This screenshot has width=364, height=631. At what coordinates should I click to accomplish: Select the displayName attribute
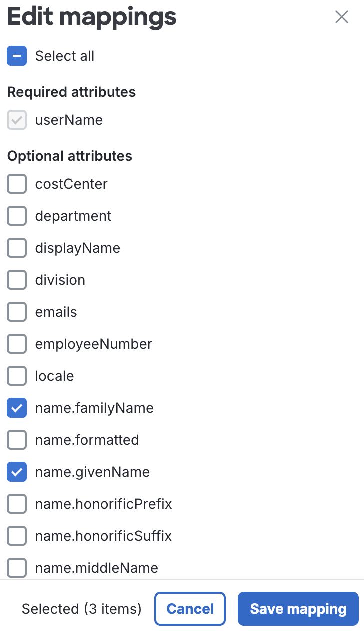[17, 248]
